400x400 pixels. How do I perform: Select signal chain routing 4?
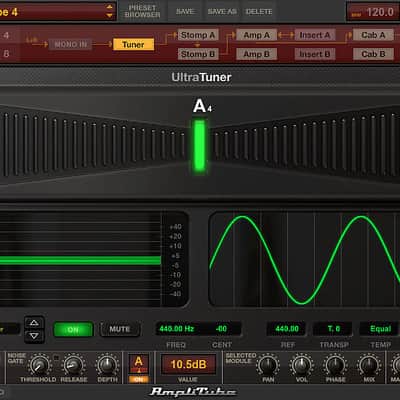click(x=6, y=35)
